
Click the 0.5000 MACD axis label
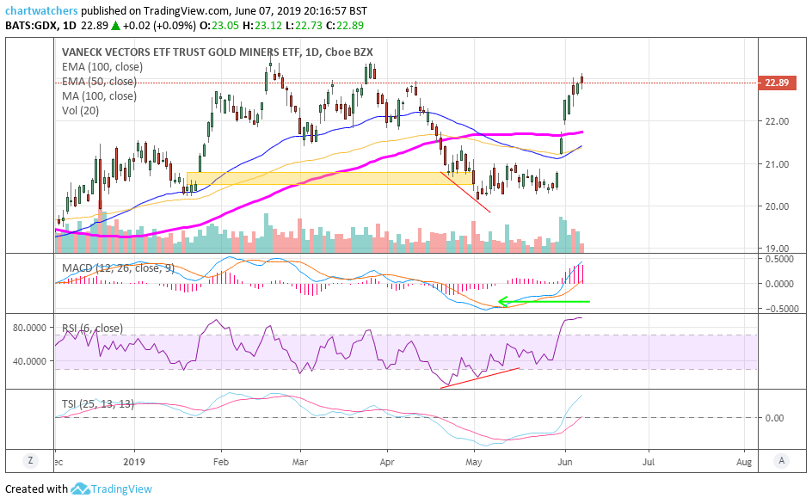[x=779, y=259]
